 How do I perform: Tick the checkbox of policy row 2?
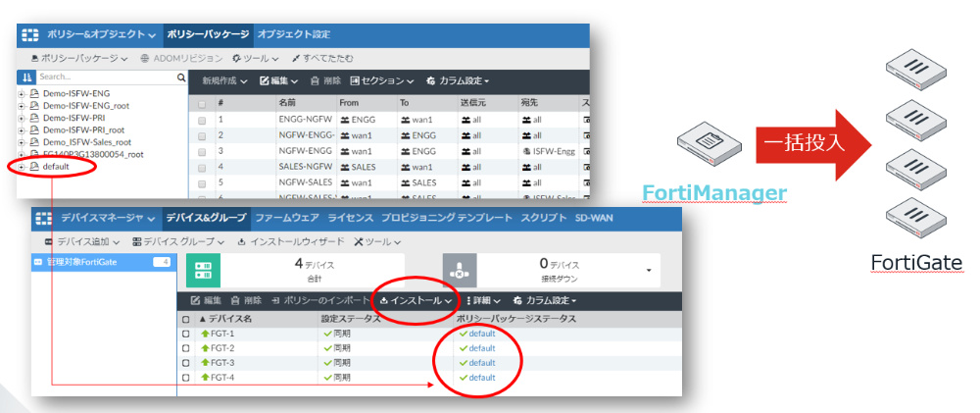click(201, 135)
